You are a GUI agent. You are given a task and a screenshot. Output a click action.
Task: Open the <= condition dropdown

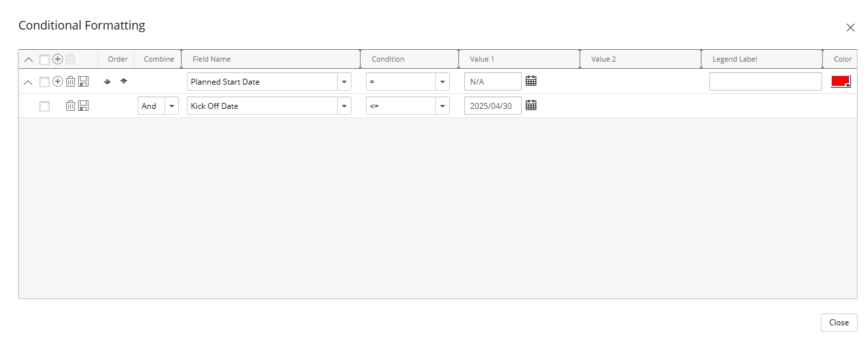tap(443, 106)
